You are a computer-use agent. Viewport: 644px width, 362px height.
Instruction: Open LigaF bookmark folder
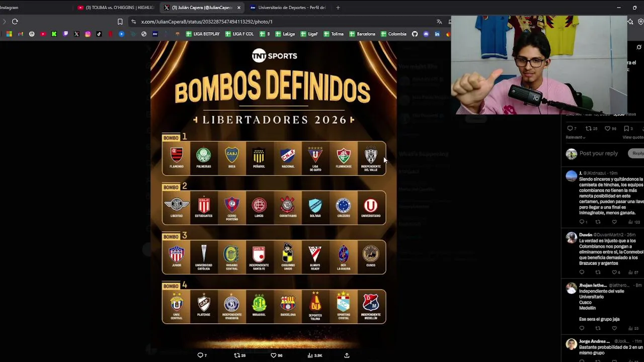point(309,34)
